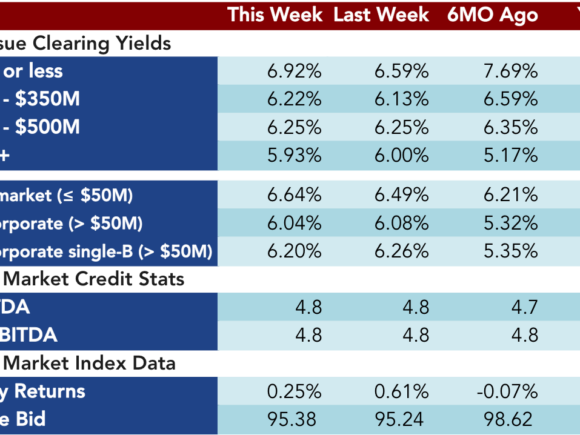Select the 6.92% This Week value
This screenshot has height=435, width=580.
[x=294, y=71]
